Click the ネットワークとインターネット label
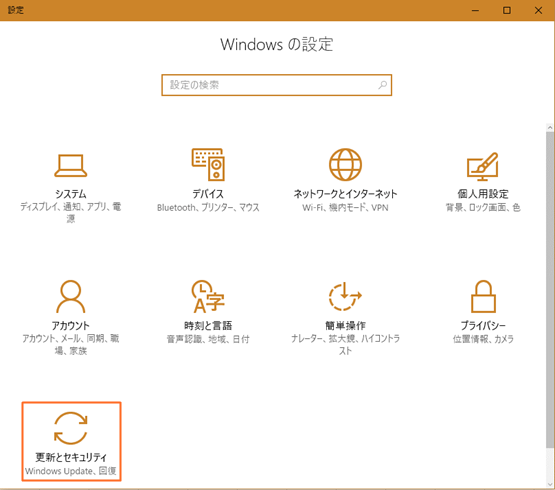Screen dimensions: 555x490 coord(345,194)
